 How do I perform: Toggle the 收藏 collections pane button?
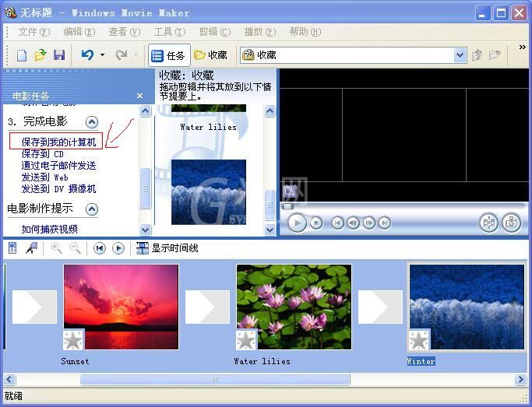pyautogui.click(x=210, y=55)
